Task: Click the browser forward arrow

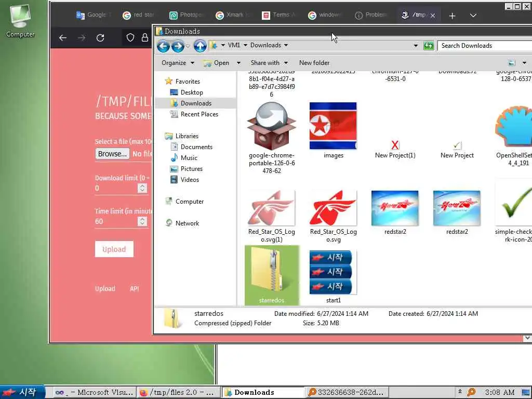Action: (x=82, y=37)
